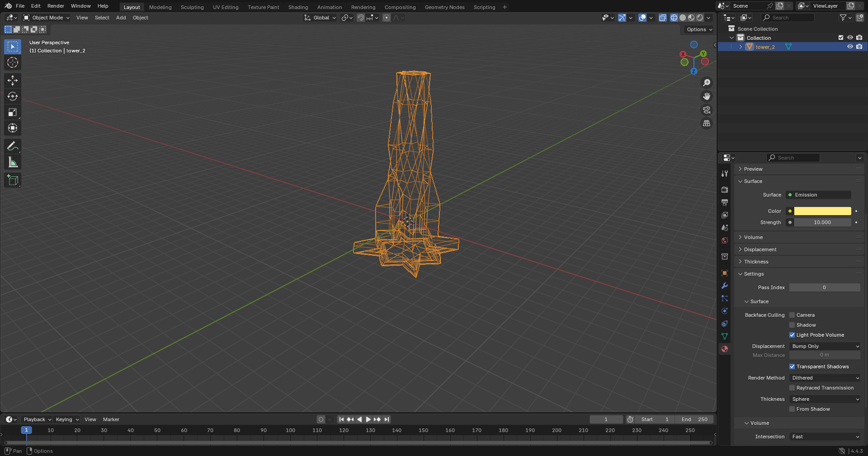Viewport: 868px width, 456px height.
Task: Open the Physics properties tab
Action: 725,311
